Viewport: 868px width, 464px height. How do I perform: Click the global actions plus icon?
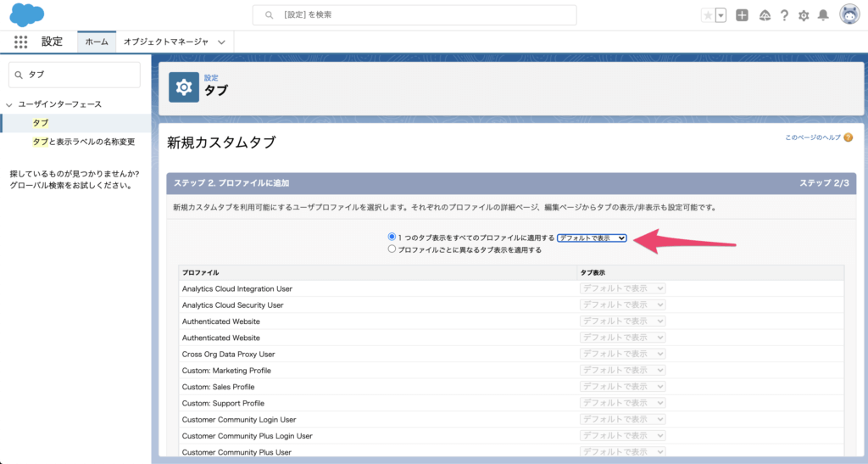pos(742,15)
